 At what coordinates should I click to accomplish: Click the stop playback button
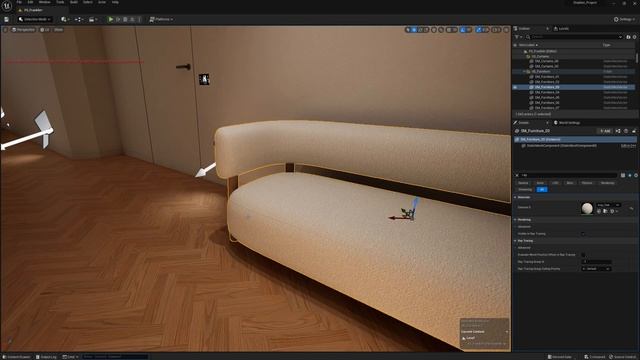[x=125, y=19]
